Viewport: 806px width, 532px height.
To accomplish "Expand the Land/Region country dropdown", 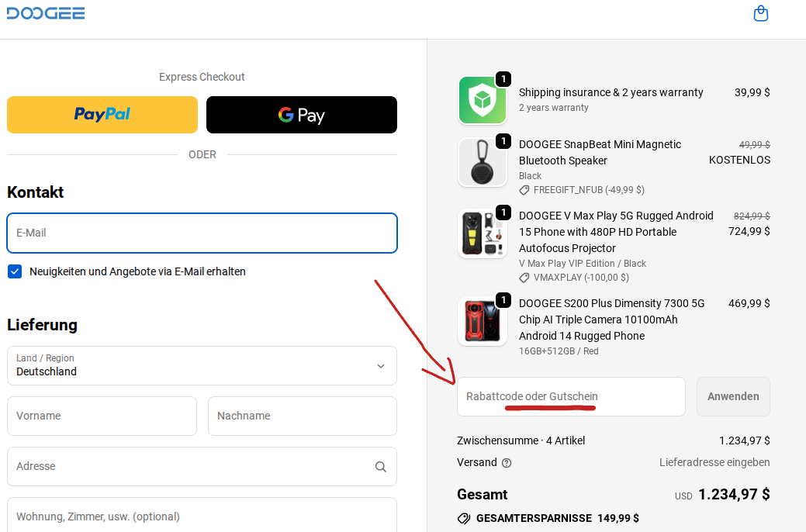I will tap(380, 365).
